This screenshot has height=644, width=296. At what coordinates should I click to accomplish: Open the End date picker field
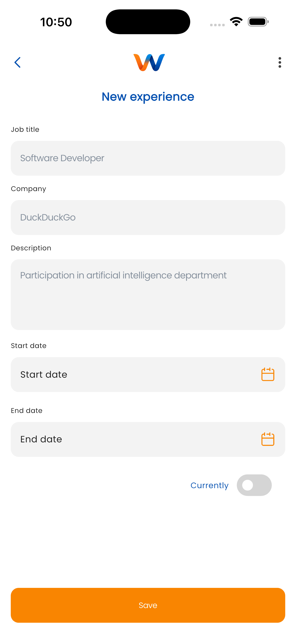point(135,439)
